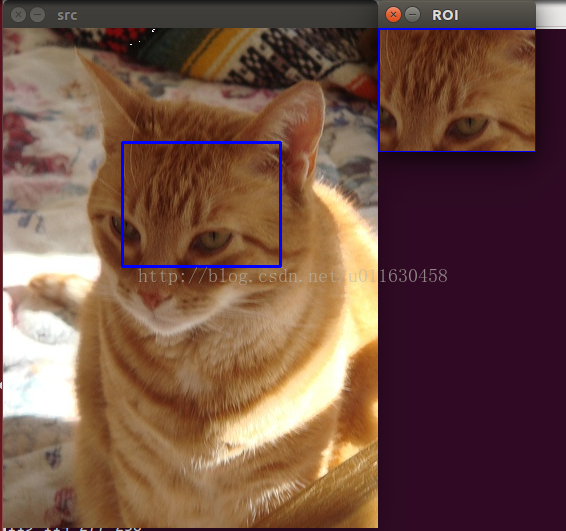Viewport: 566px width, 531px height.
Task: Select the src window title bar
Action: 190,14
